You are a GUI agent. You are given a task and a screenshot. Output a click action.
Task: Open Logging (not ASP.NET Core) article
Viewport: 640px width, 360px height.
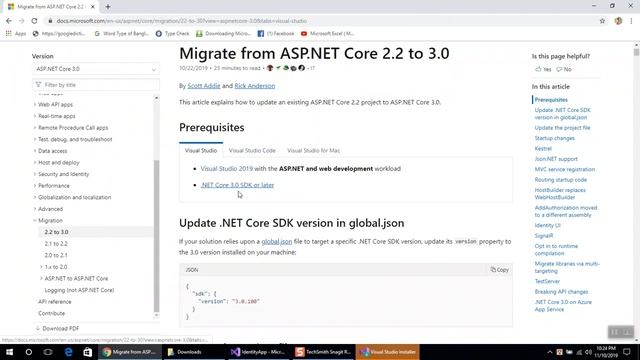click(x=79, y=290)
